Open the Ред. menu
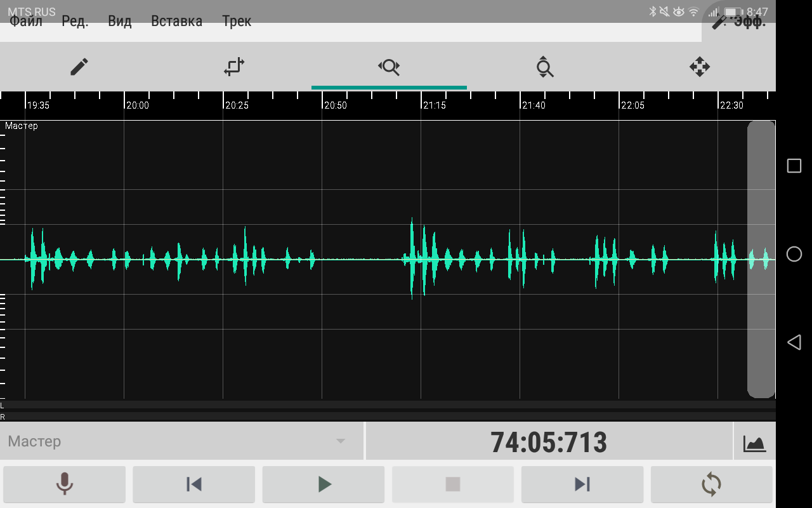This screenshot has height=508, width=812. (x=75, y=22)
